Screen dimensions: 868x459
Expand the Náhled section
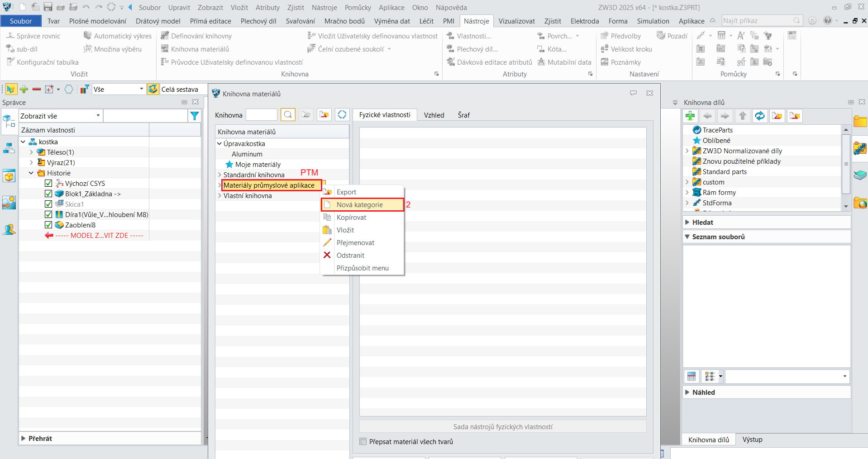coord(687,392)
